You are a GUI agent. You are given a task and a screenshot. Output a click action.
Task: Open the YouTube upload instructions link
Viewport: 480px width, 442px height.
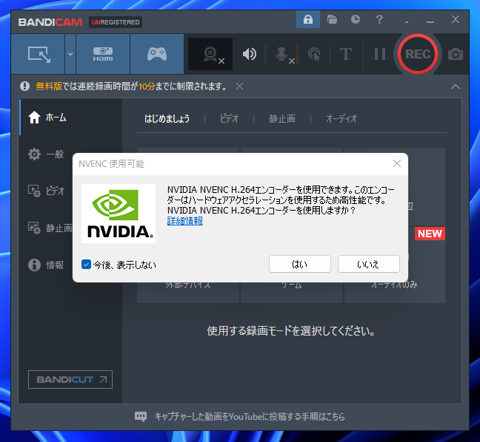click(250, 417)
